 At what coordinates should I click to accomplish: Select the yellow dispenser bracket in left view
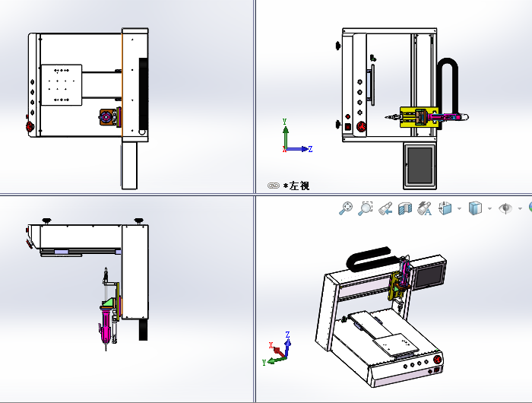(419, 117)
